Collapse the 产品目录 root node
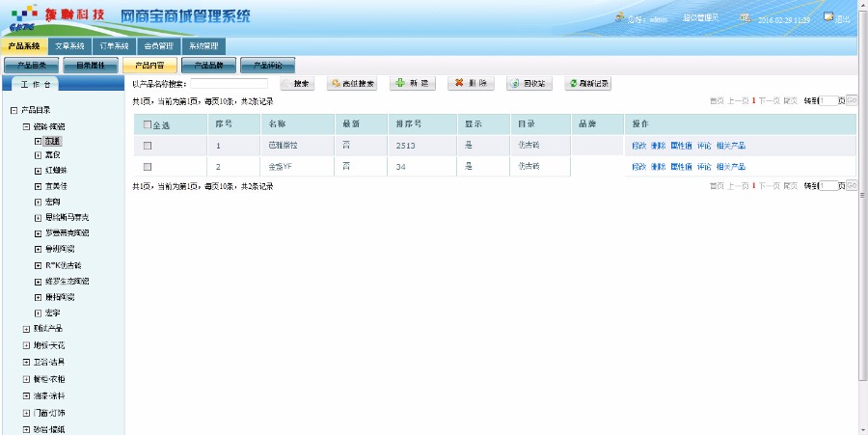Image resolution: width=868 pixels, height=435 pixels. pyautogui.click(x=14, y=110)
